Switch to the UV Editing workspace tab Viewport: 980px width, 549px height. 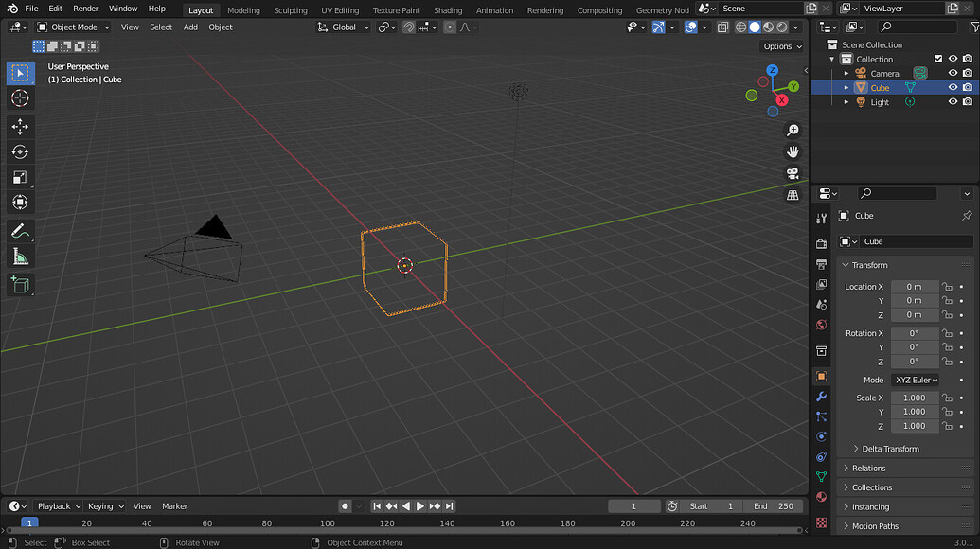pyautogui.click(x=340, y=10)
